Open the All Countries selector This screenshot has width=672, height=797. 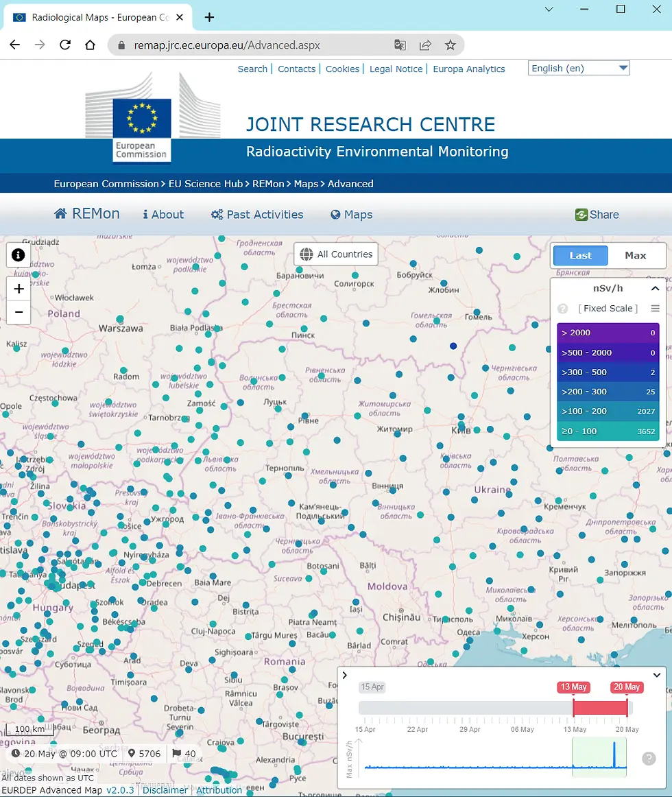tap(336, 254)
